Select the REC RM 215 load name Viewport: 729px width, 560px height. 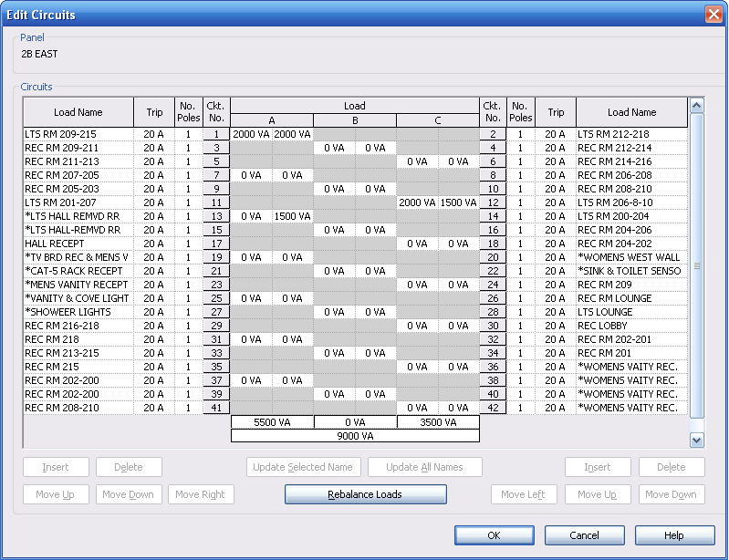pyautogui.click(x=78, y=368)
